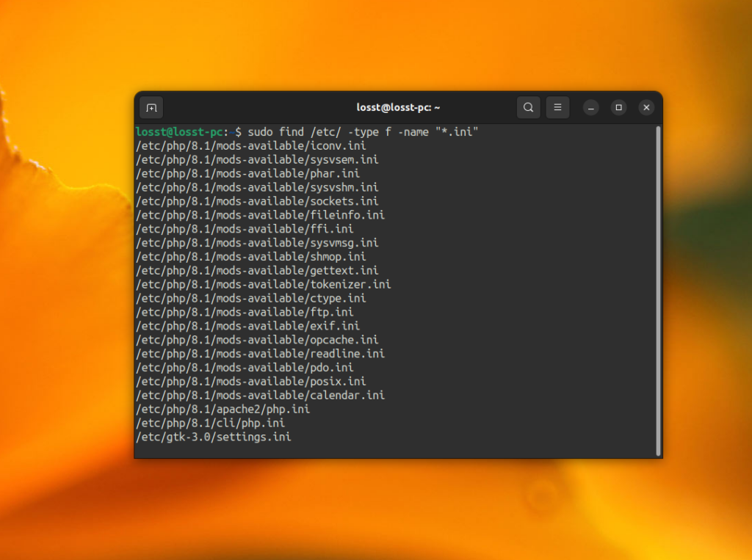The image size is (752, 560).
Task: Select the tokenizer.ini output line
Action: tap(262, 284)
